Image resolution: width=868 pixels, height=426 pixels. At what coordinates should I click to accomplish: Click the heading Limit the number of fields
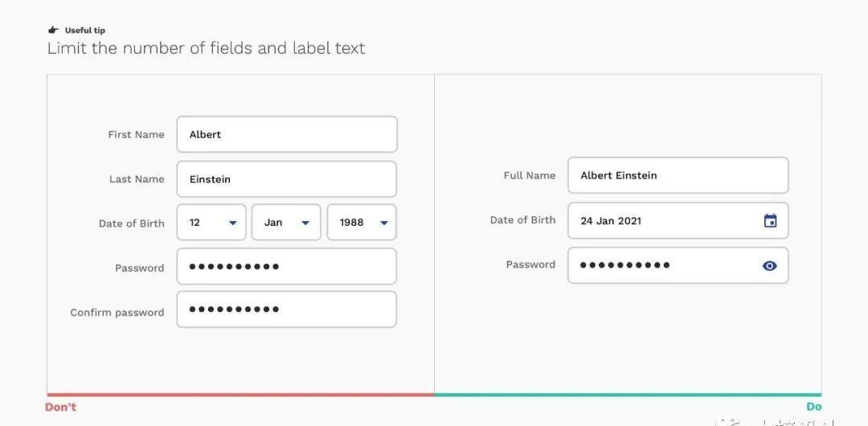pyautogui.click(x=206, y=48)
